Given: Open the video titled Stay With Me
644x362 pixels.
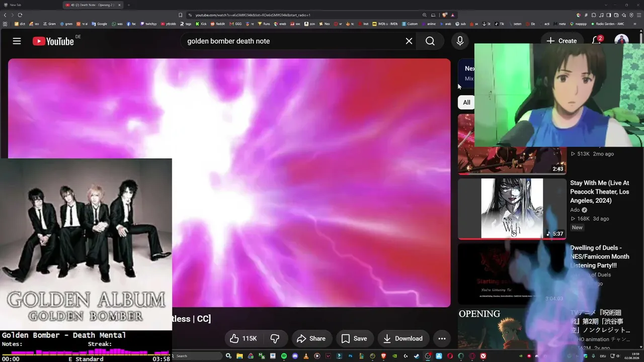Looking at the screenshot, I should (x=600, y=192).
